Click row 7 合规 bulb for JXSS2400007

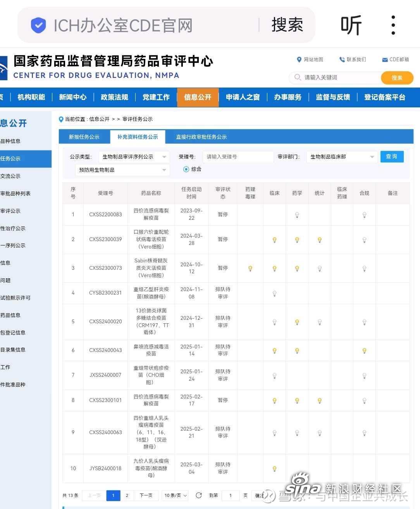(365, 376)
